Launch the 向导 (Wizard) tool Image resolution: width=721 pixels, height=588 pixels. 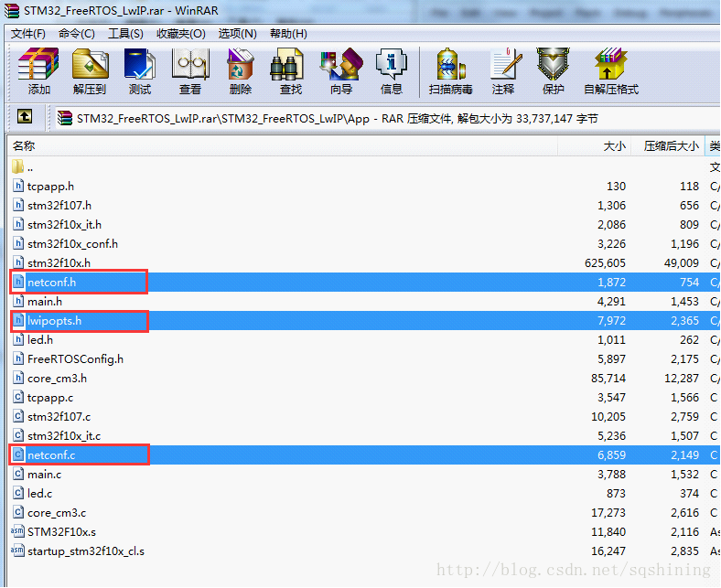click(341, 71)
